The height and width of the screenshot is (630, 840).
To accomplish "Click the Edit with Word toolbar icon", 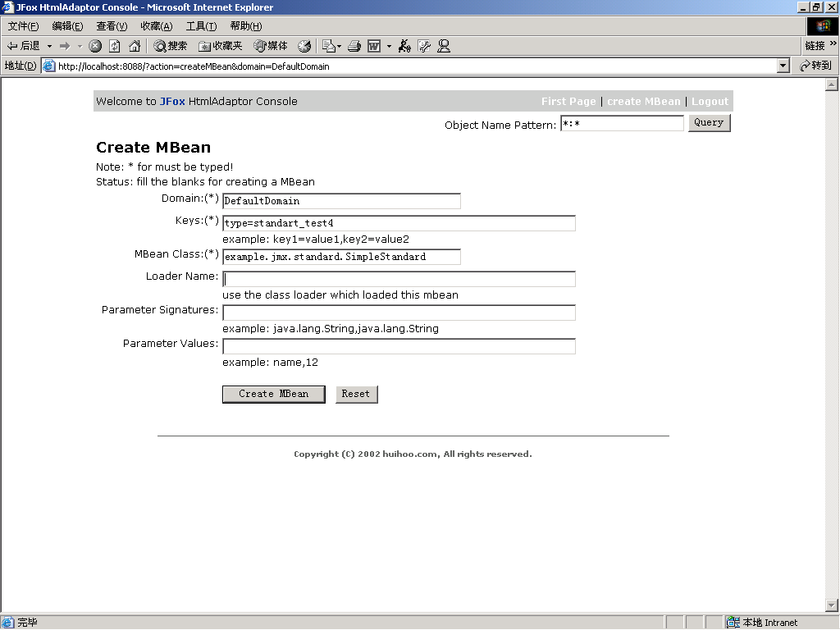I will (x=374, y=46).
